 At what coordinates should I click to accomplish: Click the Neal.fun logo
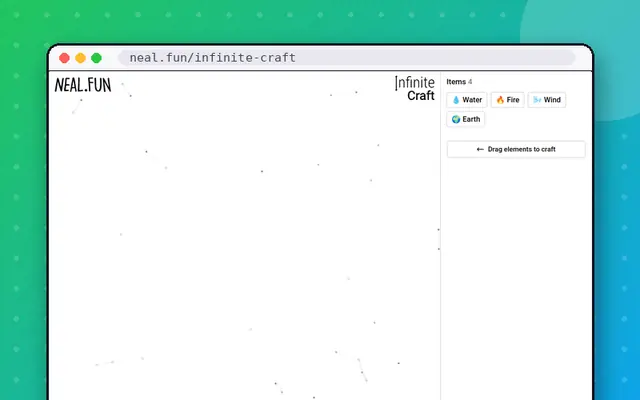(x=83, y=85)
